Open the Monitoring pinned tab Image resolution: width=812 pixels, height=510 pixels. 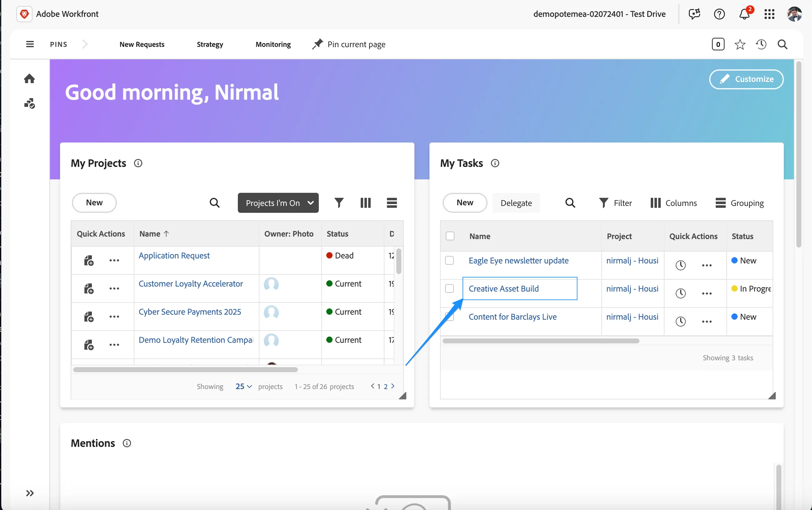coord(273,44)
